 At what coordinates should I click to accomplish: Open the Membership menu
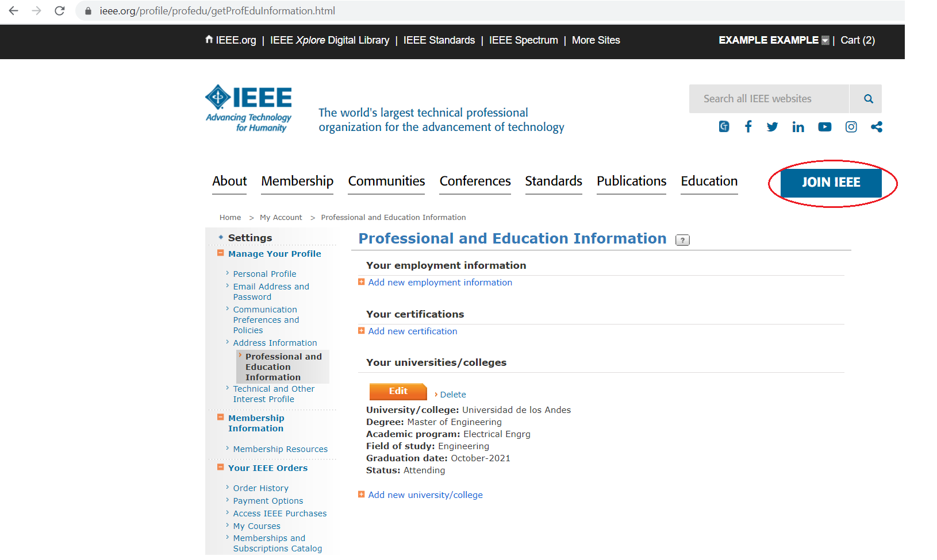click(x=297, y=181)
